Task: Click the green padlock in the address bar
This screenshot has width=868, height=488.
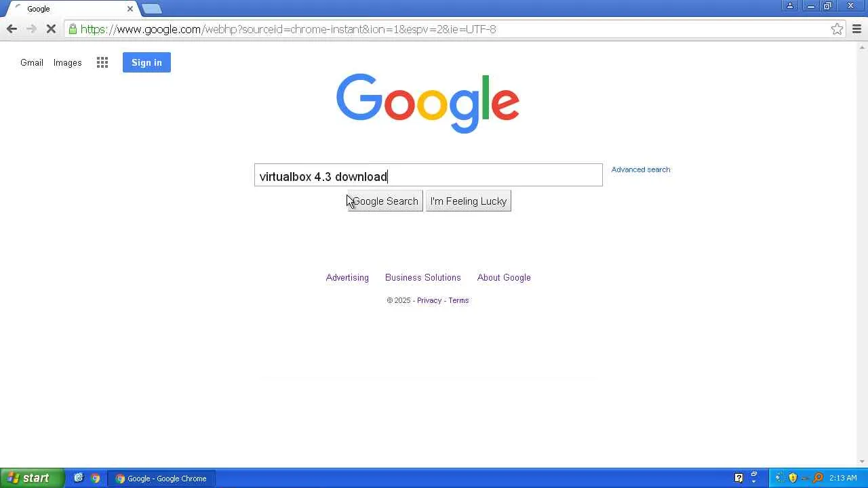Action: pyautogui.click(x=73, y=29)
